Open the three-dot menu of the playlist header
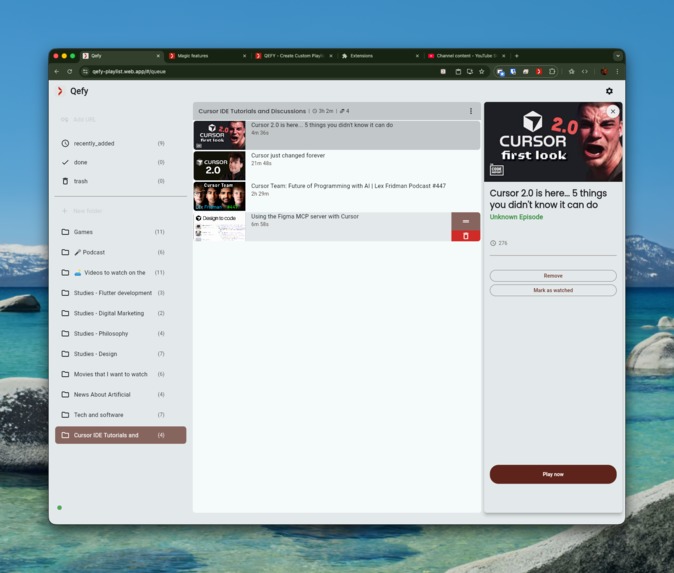This screenshot has width=674, height=573. click(x=471, y=111)
